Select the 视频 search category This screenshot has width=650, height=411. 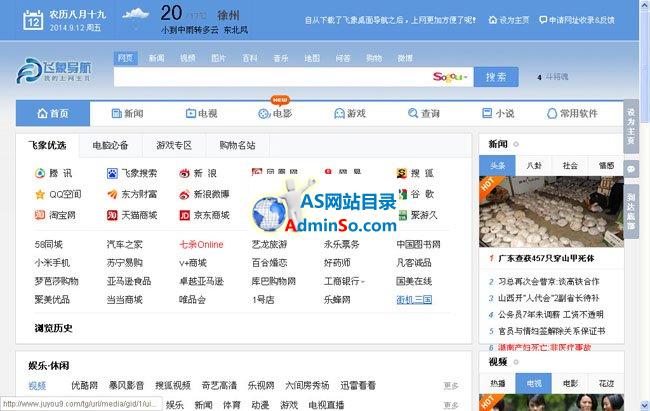pos(187,58)
